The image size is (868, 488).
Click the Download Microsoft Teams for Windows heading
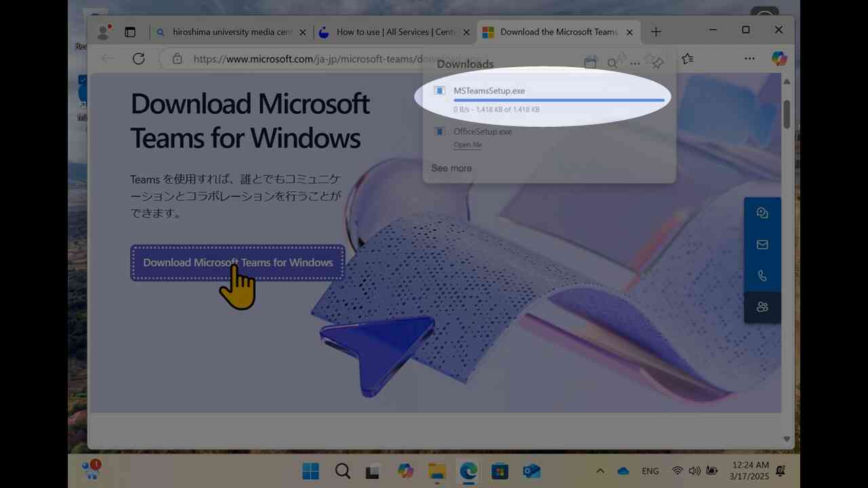pyautogui.click(x=250, y=121)
